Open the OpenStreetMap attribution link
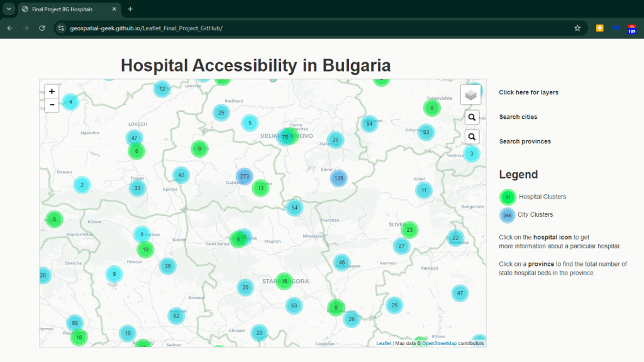 point(439,343)
